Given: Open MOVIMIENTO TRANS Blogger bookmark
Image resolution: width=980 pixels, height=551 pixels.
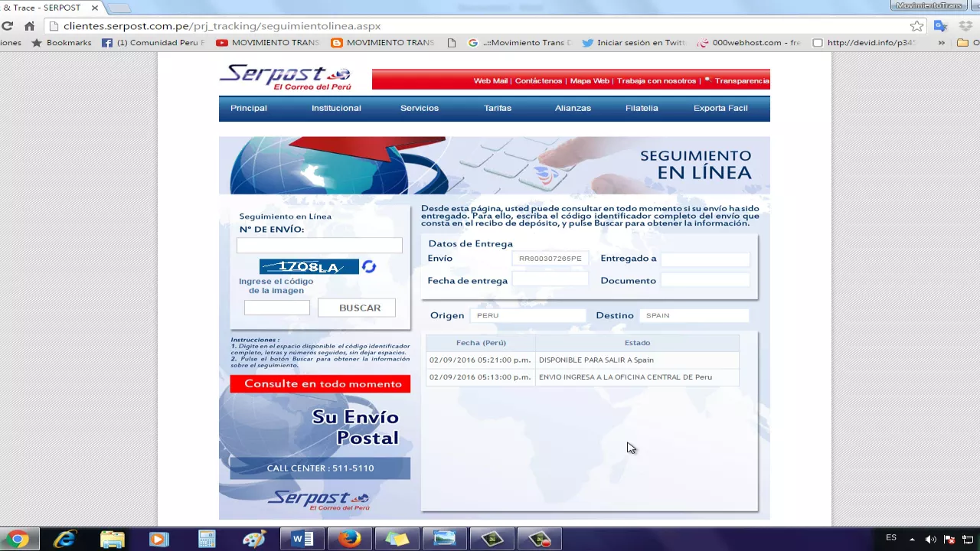Looking at the screenshot, I should [x=383, y=43].
